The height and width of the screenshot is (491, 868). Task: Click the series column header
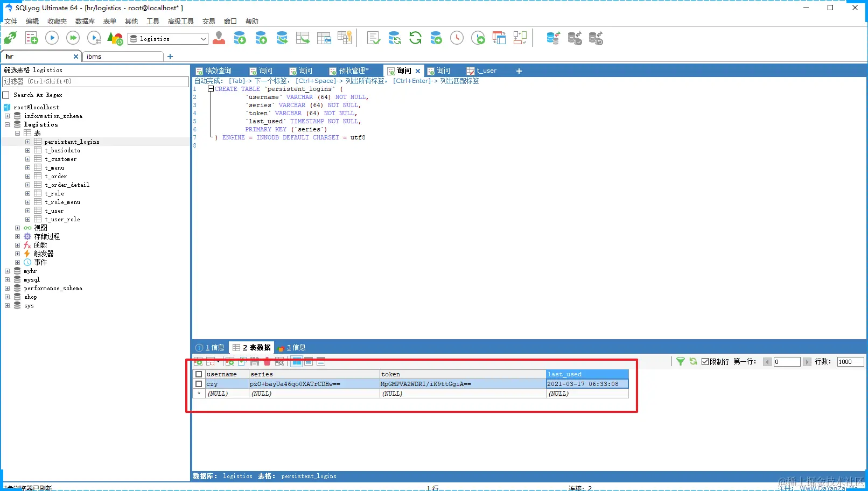point(314,374)
